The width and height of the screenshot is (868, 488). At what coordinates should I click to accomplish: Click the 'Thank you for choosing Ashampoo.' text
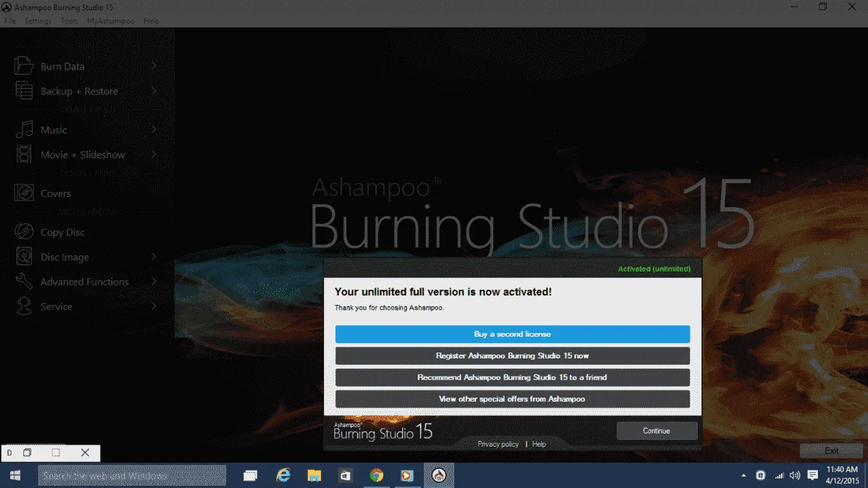389,308
